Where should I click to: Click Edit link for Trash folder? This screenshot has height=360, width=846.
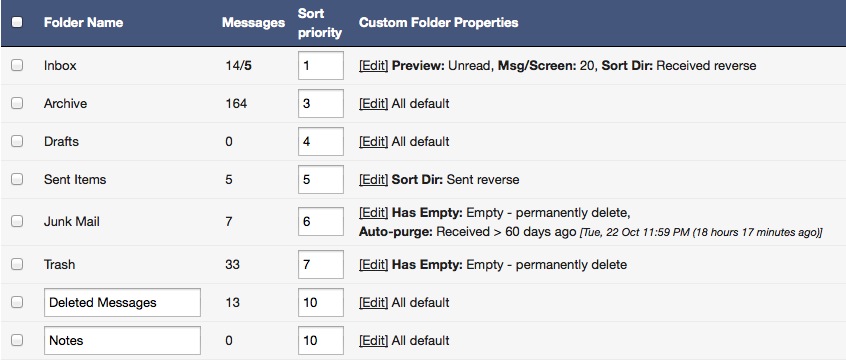click(373, 265)
